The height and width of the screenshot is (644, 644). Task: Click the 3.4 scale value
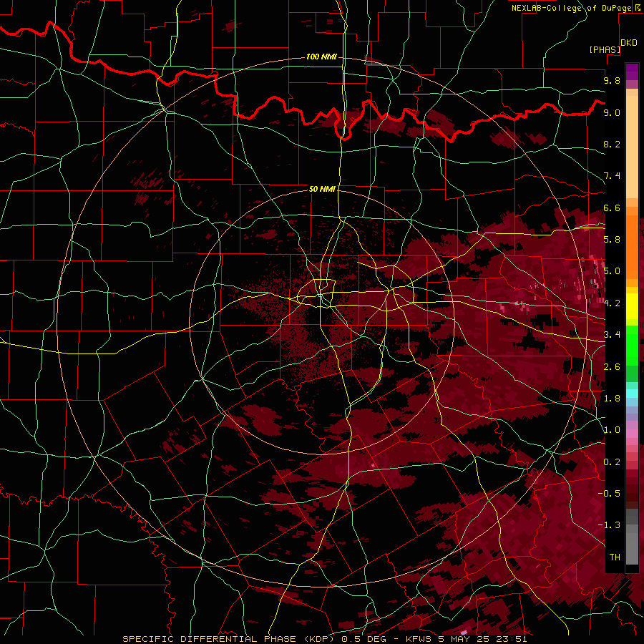[x=612, y=335]
